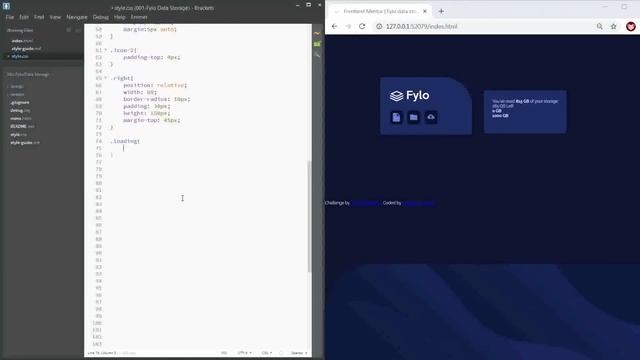Open the Extension Manager icon
The image size is (640, 360).
pos(317,44)
